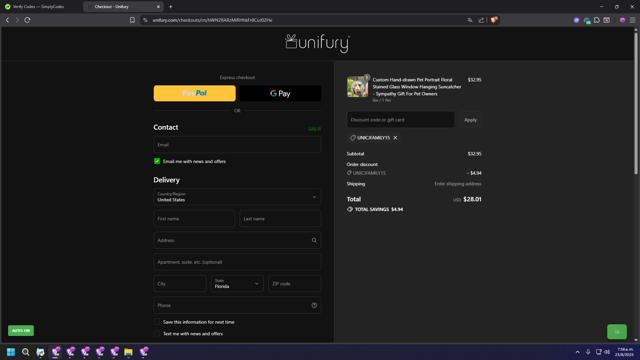Click the Enter shipping address text
This screenshot has width=640, height=360.
pyautogui.click(x=458, y=184)
